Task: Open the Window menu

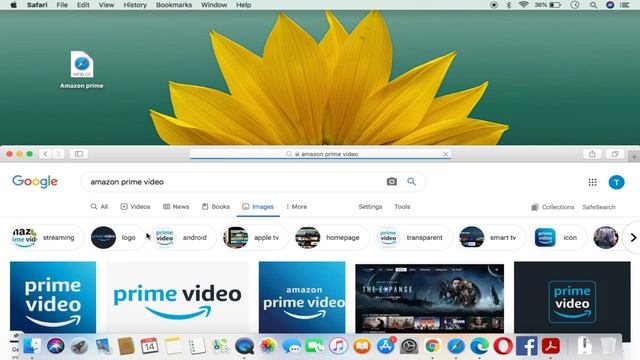Action: pyautogui.click(x=214, y=5)
